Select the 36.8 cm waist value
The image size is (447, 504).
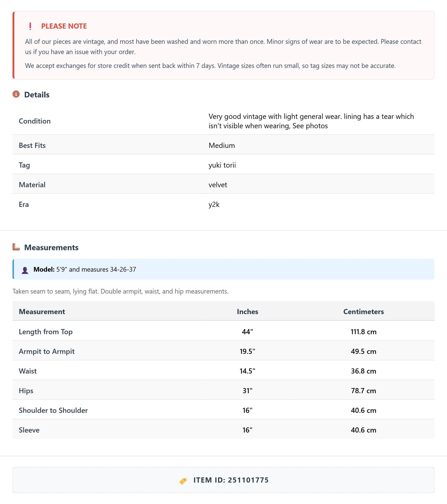coord(363,371)
